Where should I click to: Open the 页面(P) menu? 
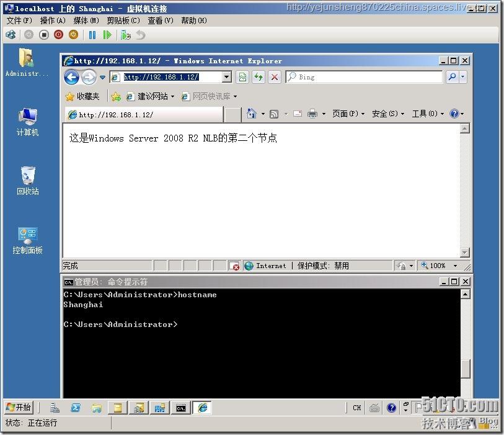[348, 114]
